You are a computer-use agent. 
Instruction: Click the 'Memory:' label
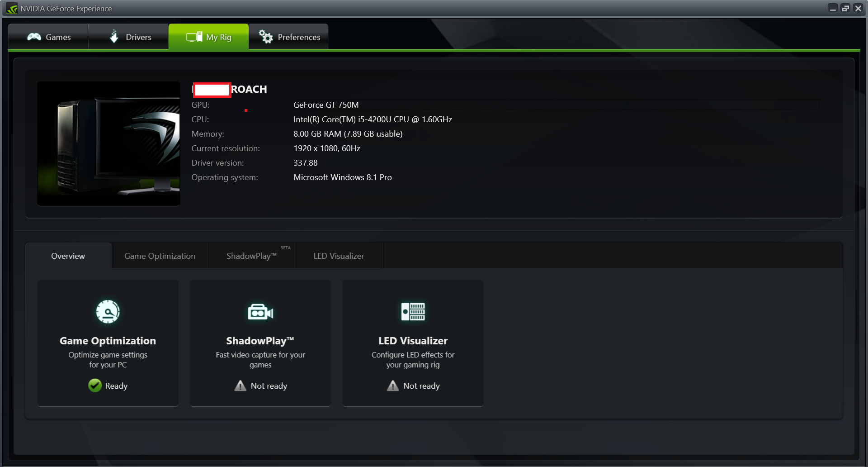[208, 134]
